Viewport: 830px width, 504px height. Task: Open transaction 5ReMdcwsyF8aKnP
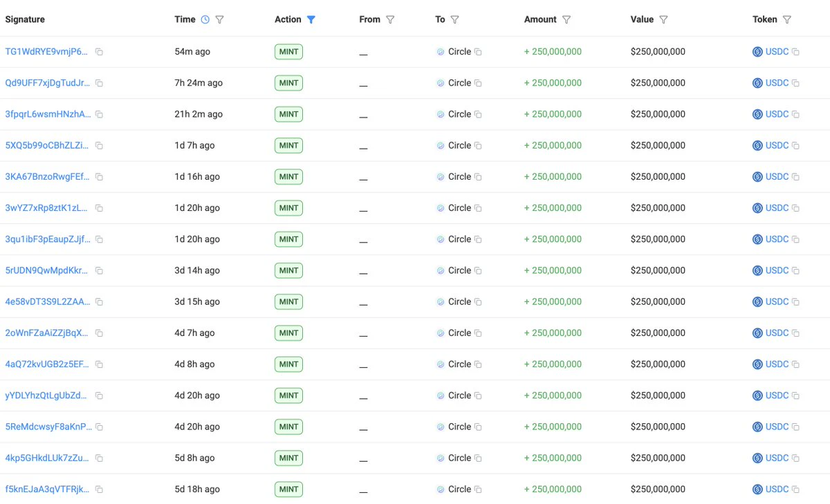[x=47, y=427]
